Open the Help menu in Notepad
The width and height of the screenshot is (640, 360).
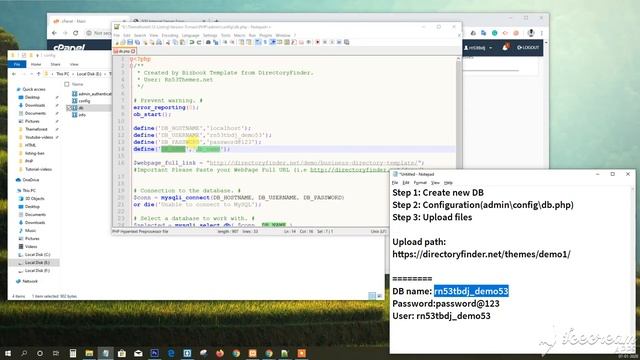pyautogui.click(x=448, y=183)
